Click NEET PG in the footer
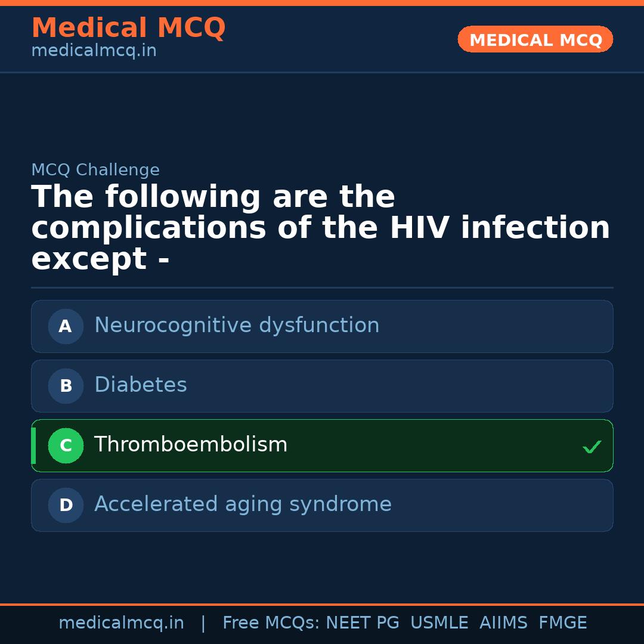This screenshot has width=644, height=644. tap(363, 623)
